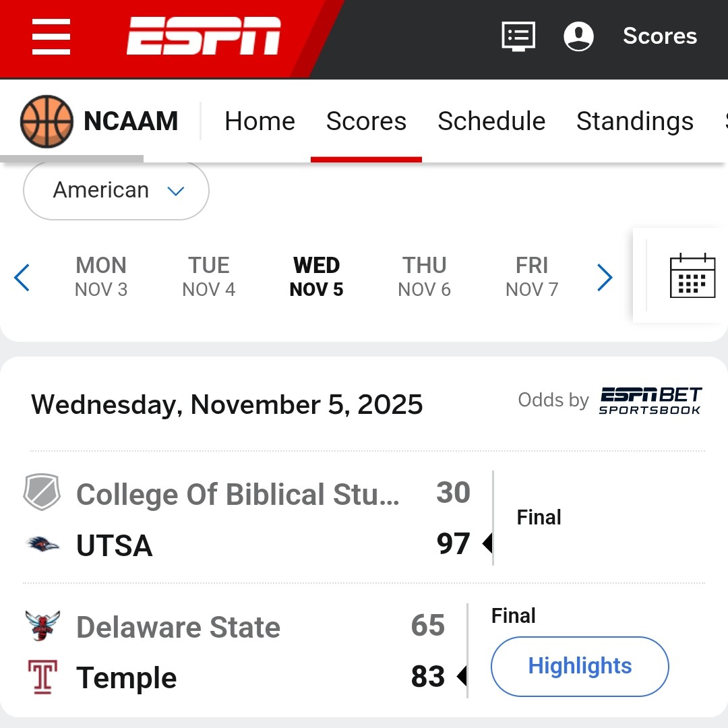Open the Standings tab
The image size is (728, 728).
pos(634,121)
